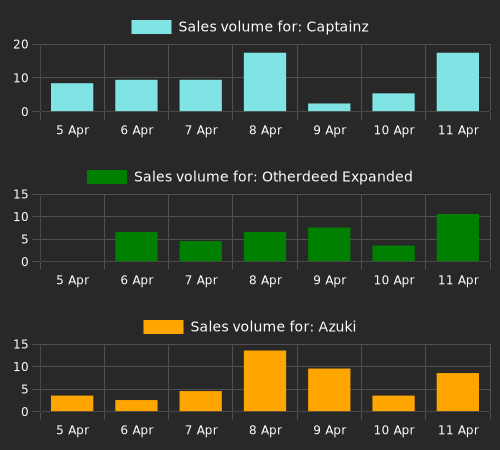Click the Otherdeed Expanded bar for 8 Apr

point(265,247)
